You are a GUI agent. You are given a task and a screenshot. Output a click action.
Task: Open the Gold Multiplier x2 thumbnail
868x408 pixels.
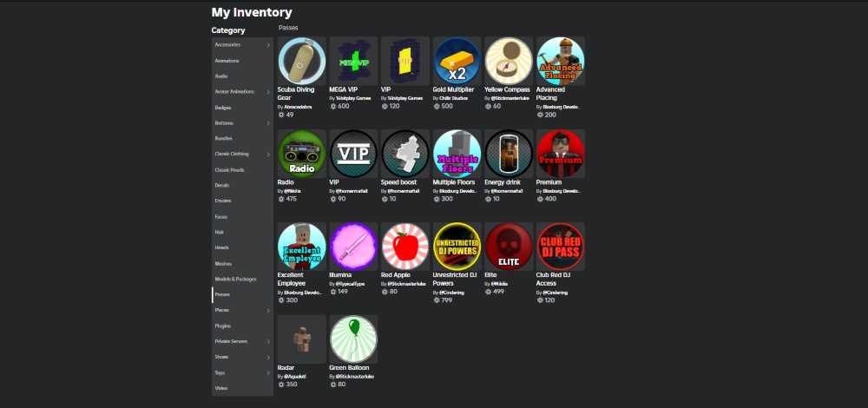(x=457, y=61)
